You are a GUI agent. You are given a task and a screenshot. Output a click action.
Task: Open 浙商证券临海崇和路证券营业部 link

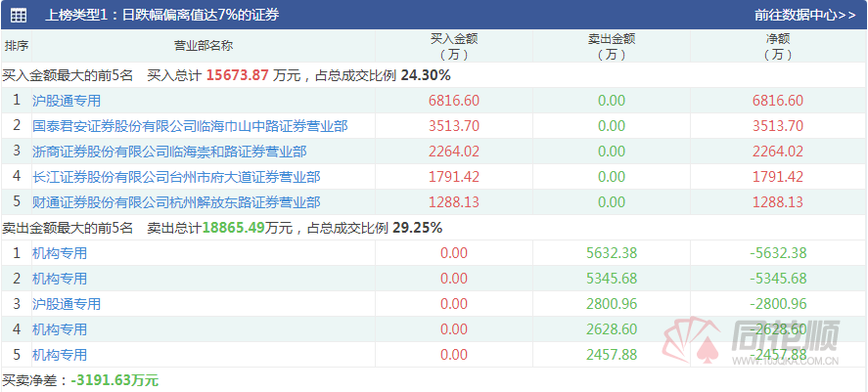169,152
